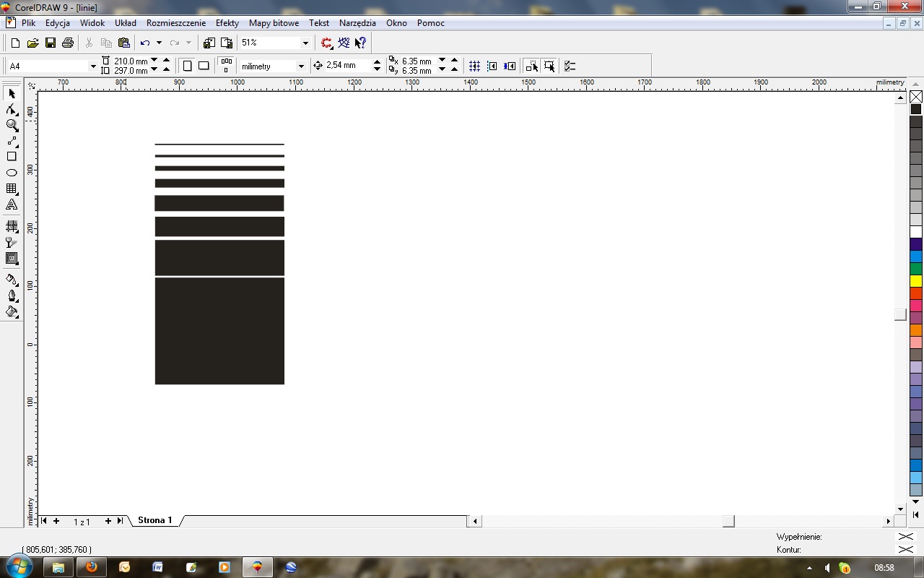The width and height of the screenshot is (924, 578).
Task: Click the Save disk icon
Action: (51, 43)
